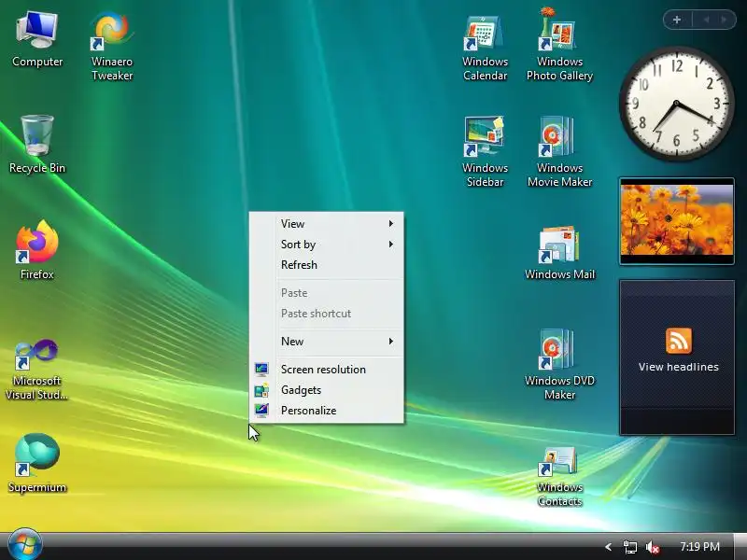Select the Windows Contacts shortcut icon
The image size is (747, 560).
559,477
